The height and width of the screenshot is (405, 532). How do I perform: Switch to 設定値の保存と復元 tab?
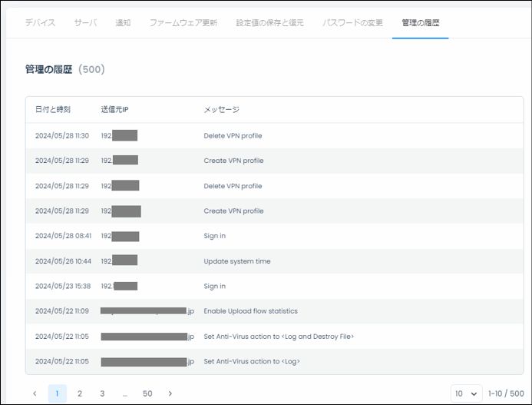(269, 22)
